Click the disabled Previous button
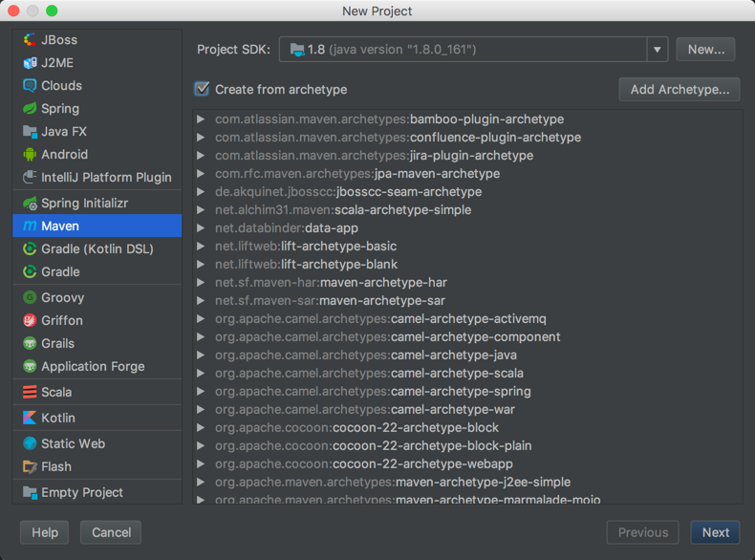Screen dimensions: 755x560 (x=643, y=532)
